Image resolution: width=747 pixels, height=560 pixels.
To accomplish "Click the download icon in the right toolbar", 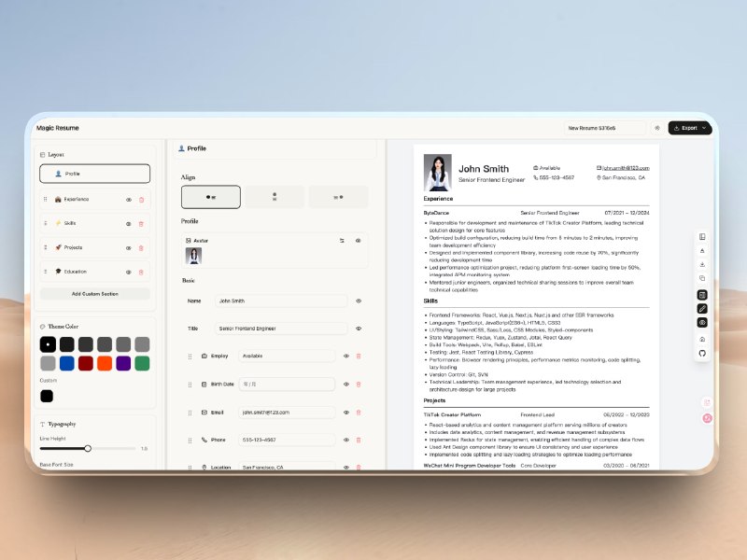I will [x=702, y=263].
